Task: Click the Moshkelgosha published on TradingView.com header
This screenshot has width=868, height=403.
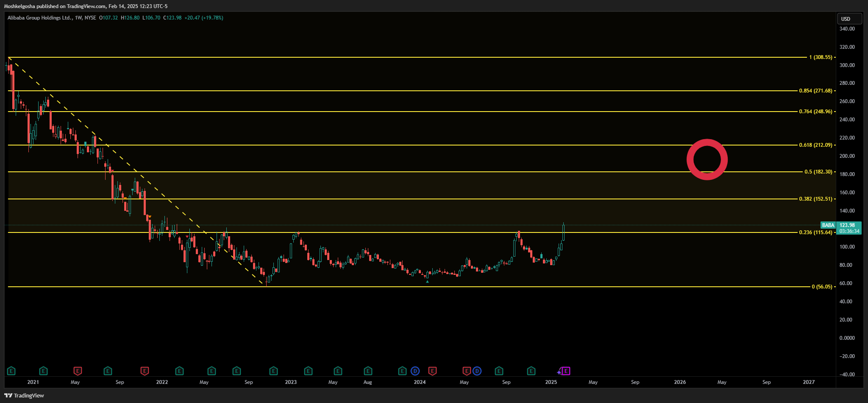Action: point(86,6)
